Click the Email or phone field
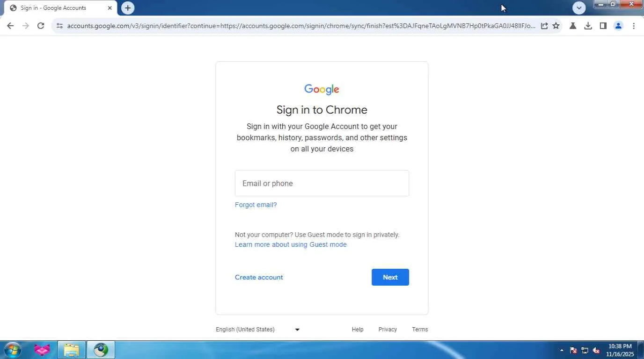 click(322, 183)
